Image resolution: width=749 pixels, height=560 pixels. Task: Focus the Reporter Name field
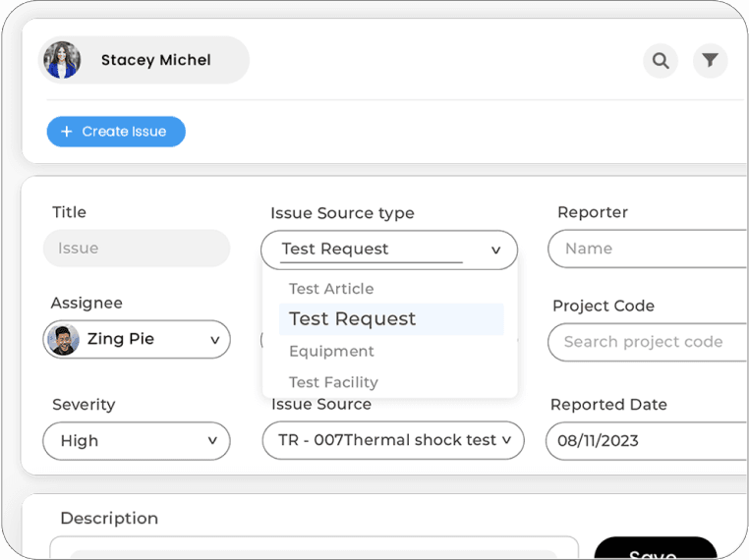(x=649, y=249)
